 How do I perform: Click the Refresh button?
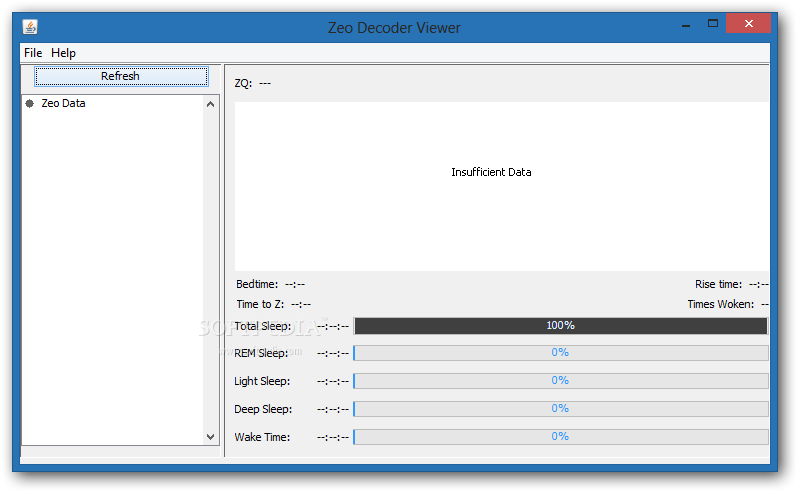pos(121,76)
